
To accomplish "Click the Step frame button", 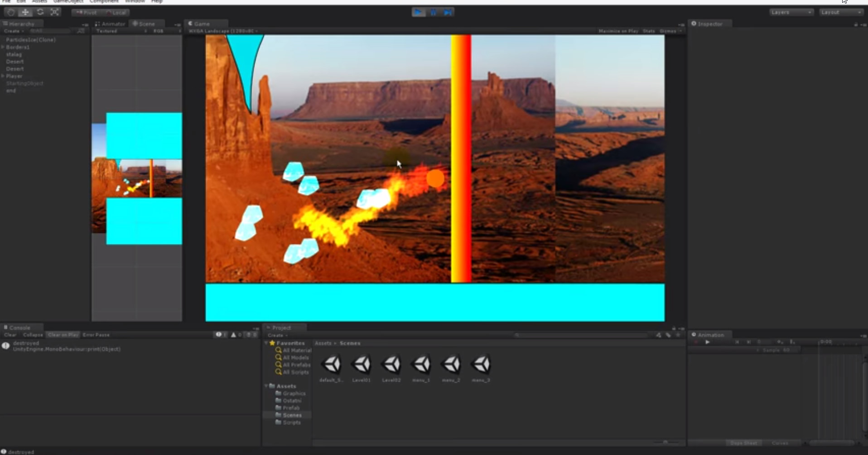I will coord(448,12).
